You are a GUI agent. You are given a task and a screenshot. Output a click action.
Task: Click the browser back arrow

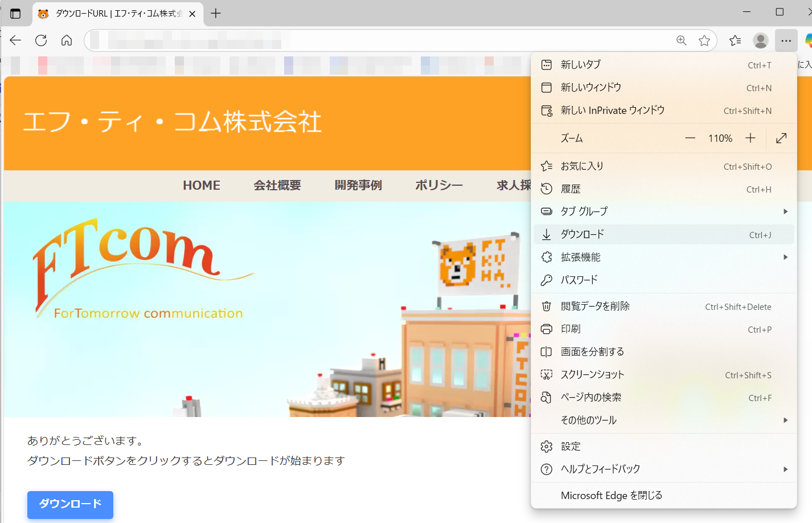(x=15, y=40)
